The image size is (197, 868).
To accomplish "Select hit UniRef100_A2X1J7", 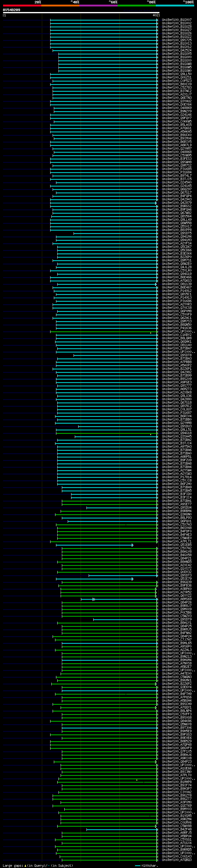I will 177,94.
